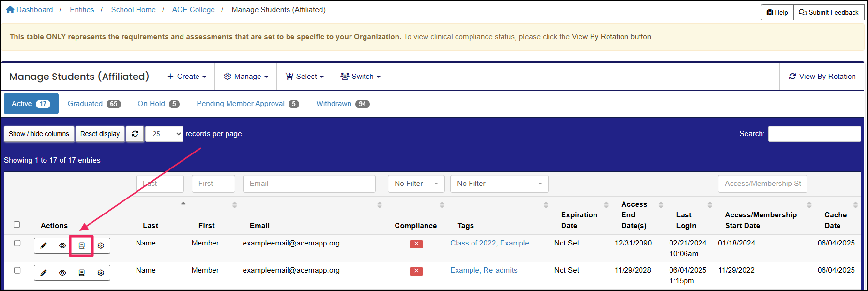Open the Select dropdown menu
The width and height of the screenshot is (868, 291).
(305, 77)
